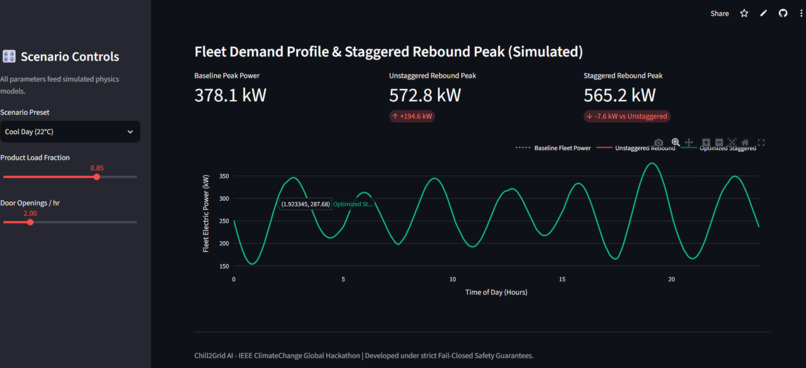The height and width of the screenshot is (368, 806).
Task: Click the 150 y-axis tick label
Action: pos(224,266)
